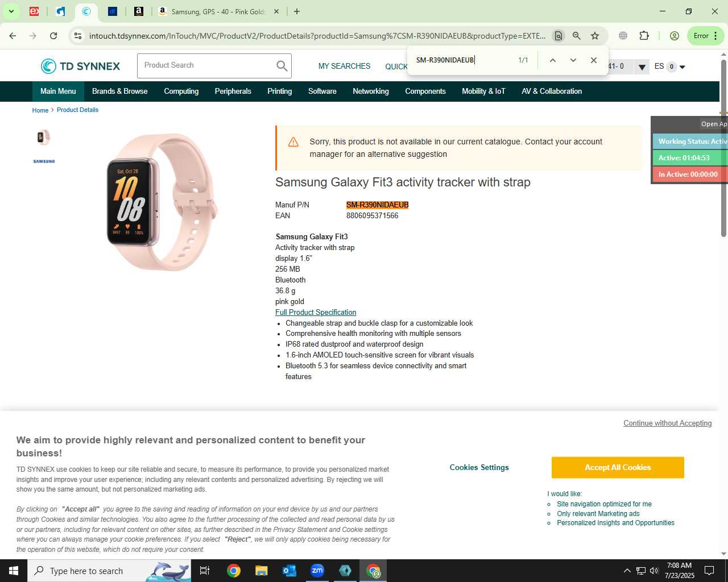Select the pink watch thumbnail image
The height and width of the screenshot is (582, 728).
point(44,137)
